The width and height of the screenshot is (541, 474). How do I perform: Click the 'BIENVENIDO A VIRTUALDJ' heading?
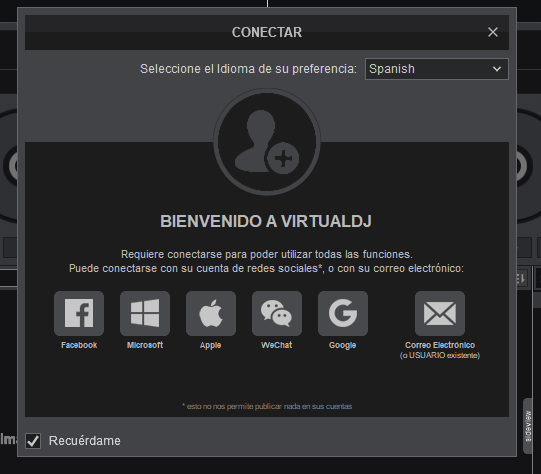(x=266, y=221)
